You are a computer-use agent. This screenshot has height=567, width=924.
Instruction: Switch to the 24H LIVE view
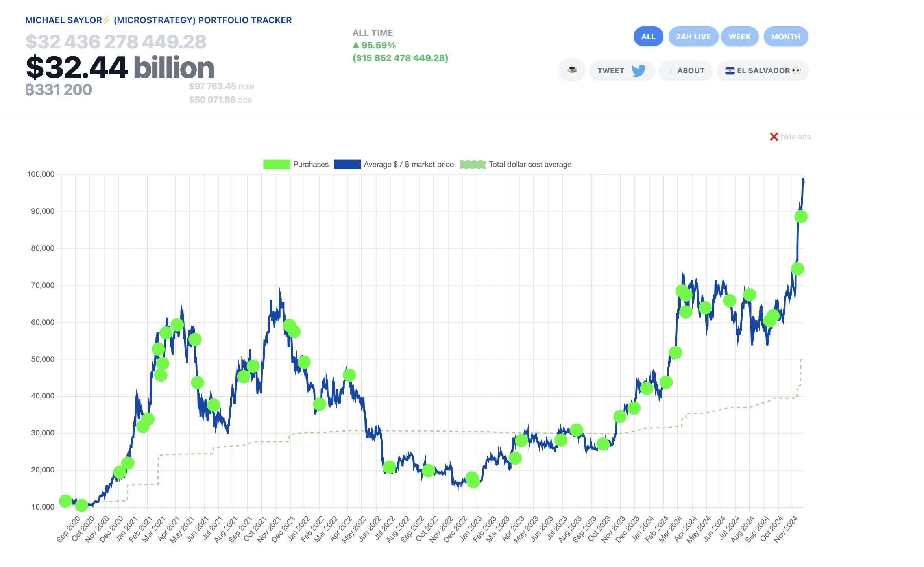pyautogui.click(x=693, y=36)
